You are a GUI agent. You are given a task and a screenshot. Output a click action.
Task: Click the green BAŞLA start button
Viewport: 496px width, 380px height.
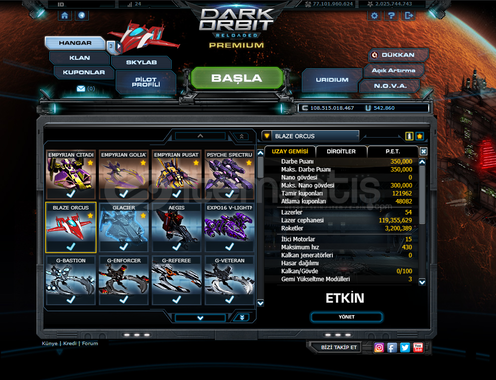pos(237,78)
